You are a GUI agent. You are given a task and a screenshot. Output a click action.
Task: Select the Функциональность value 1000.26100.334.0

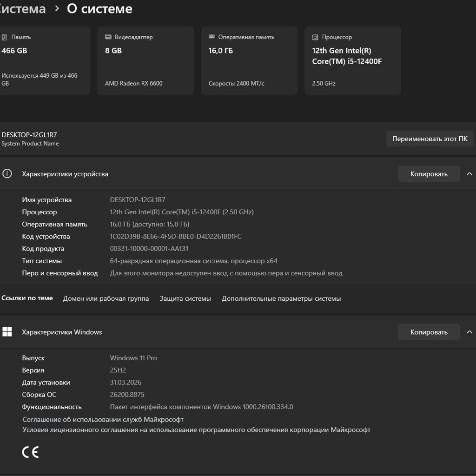point(201,407)
